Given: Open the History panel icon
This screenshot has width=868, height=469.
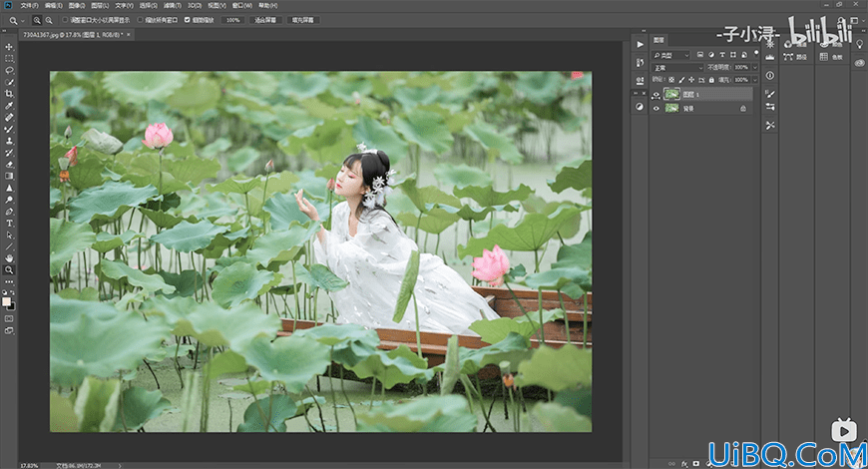Looking at the screenshot, I should (x=640, y=63).
